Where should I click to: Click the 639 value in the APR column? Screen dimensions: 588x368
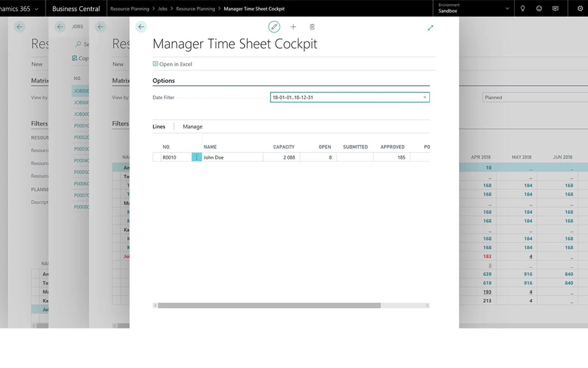pyautogui.click(x=487, y=274)
